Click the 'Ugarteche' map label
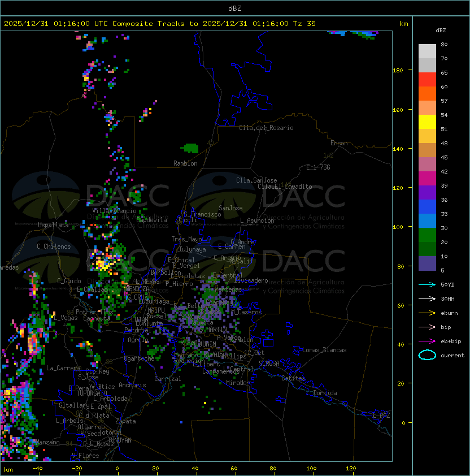Image resolution: width=470 pixels, height=476 pixels. click(140, 358)
